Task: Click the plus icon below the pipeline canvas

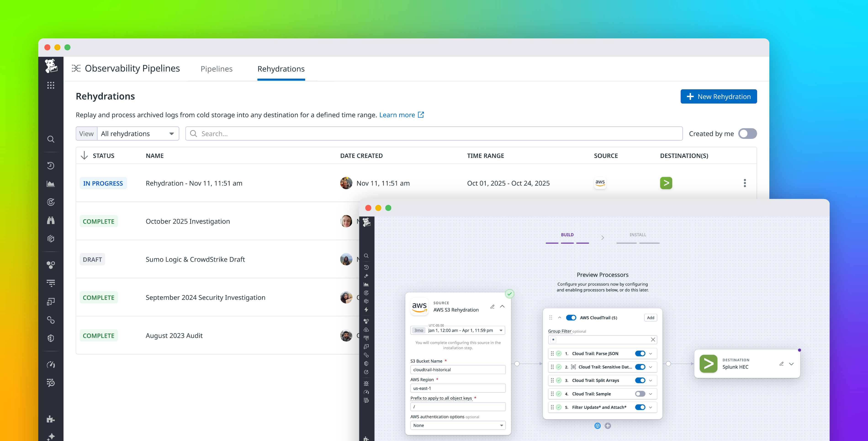Action: point(608,426)
